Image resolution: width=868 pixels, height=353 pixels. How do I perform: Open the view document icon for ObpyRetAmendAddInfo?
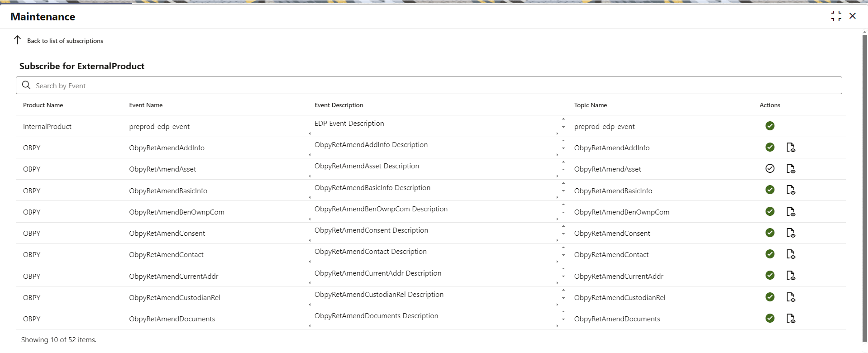tap(791, 147)
